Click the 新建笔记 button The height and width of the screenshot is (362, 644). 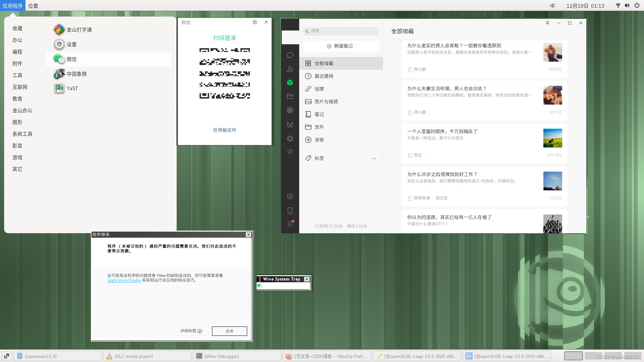(341, 46)
